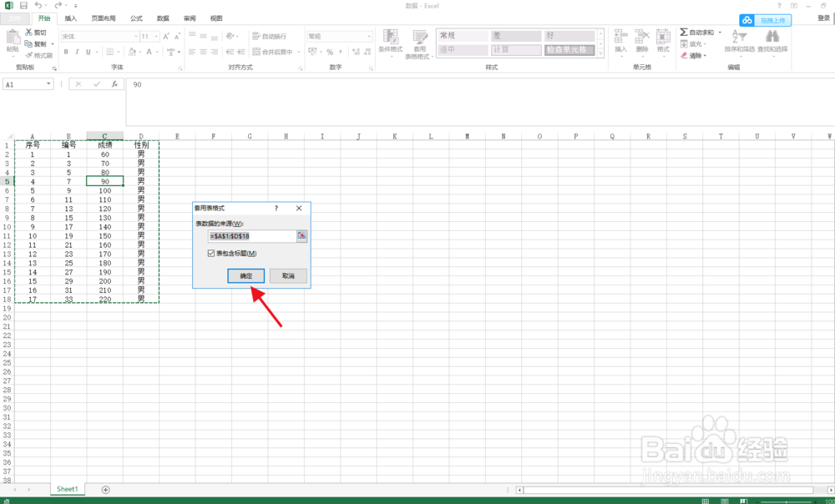
Task: Expand the Merge and Center dropdown arrow
Action: pyautogui.click(x=298, y=52)
